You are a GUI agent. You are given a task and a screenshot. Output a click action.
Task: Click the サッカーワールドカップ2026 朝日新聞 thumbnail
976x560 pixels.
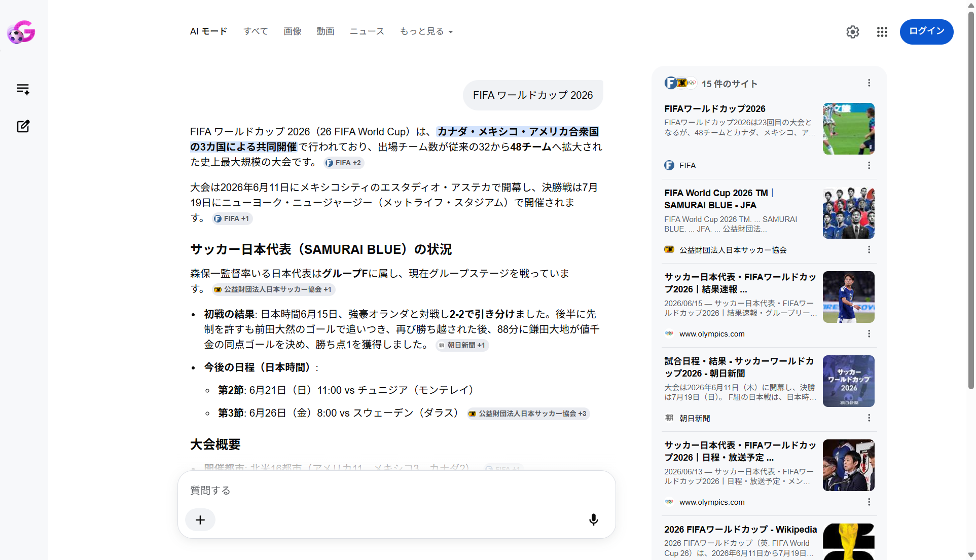[x=849, y=381]
